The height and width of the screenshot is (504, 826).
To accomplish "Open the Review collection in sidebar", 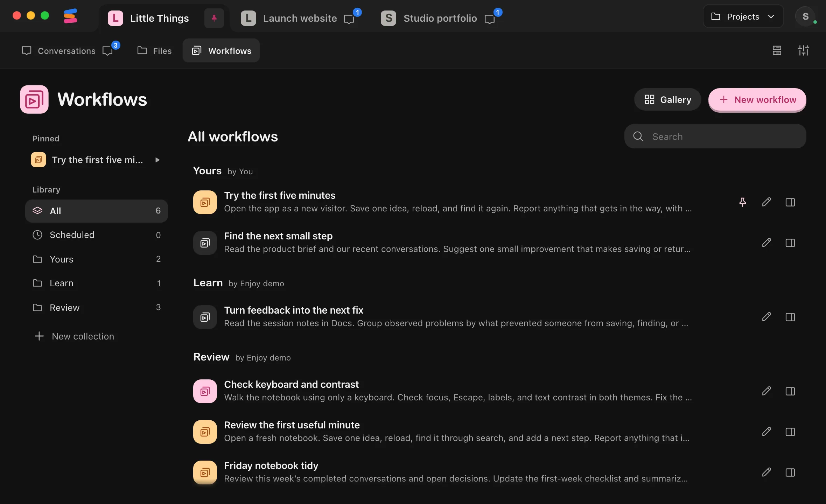I will click(97, 308).
